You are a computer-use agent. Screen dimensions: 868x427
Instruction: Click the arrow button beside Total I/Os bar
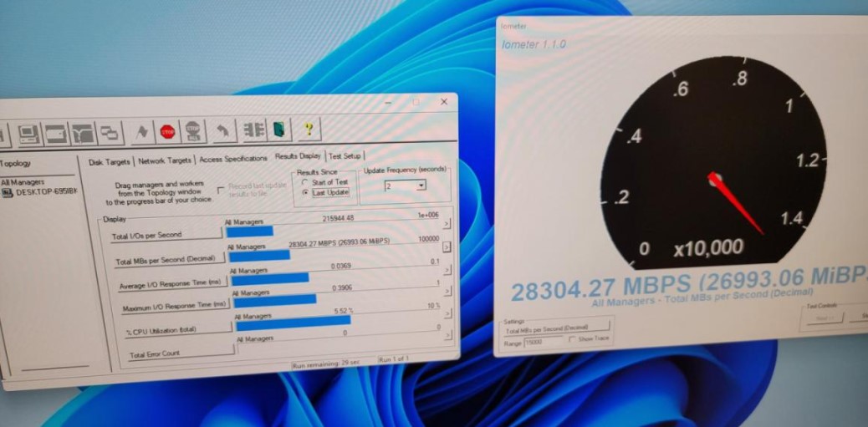447,224
